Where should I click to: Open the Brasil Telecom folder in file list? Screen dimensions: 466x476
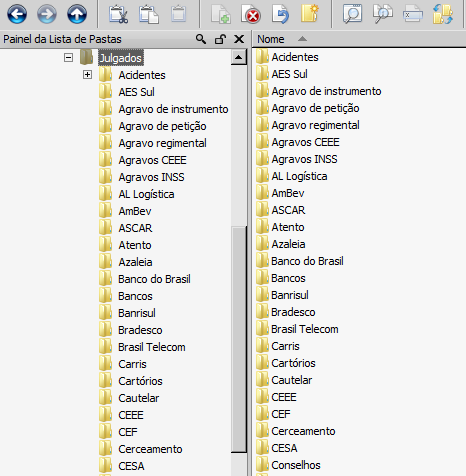click(x=305, y=329)
